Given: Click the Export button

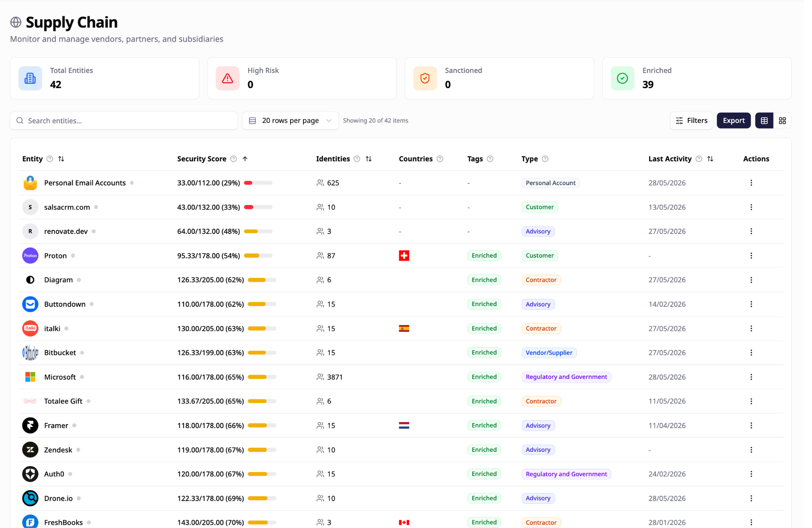Looking at the screenshot, I should click(x=734, y=121).
